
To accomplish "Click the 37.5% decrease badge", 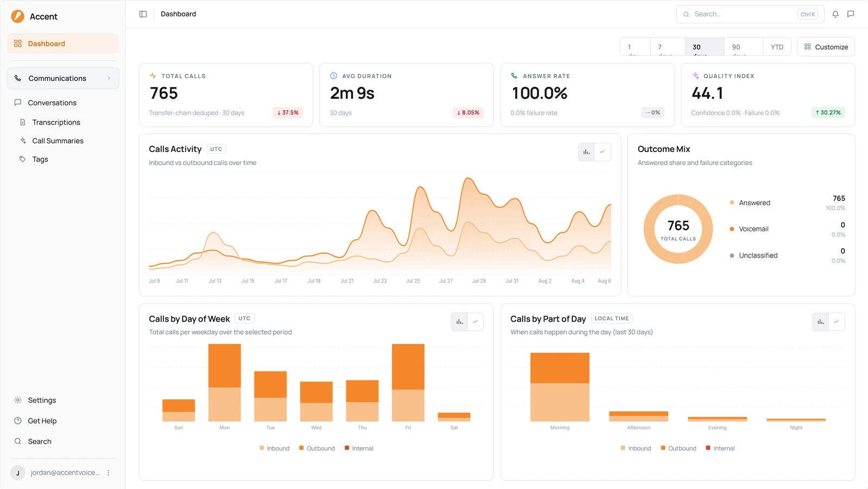I will point(288,112).
